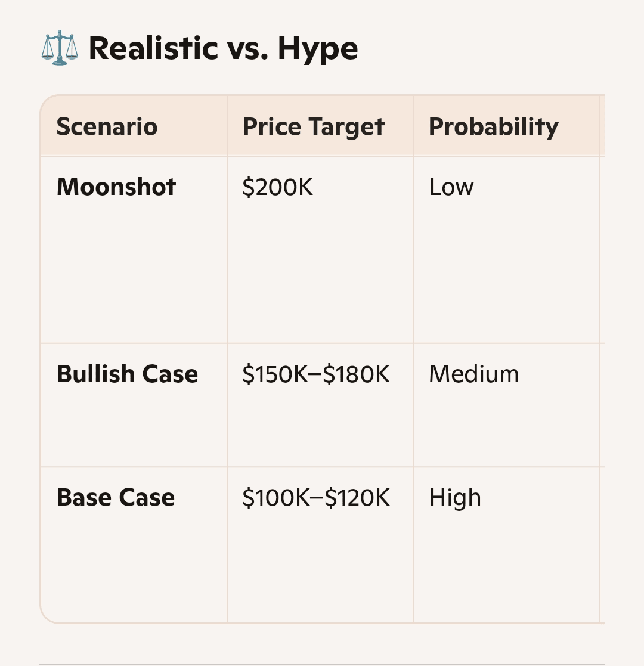Select the Bullish Case row label

click(x=127, y=374)
